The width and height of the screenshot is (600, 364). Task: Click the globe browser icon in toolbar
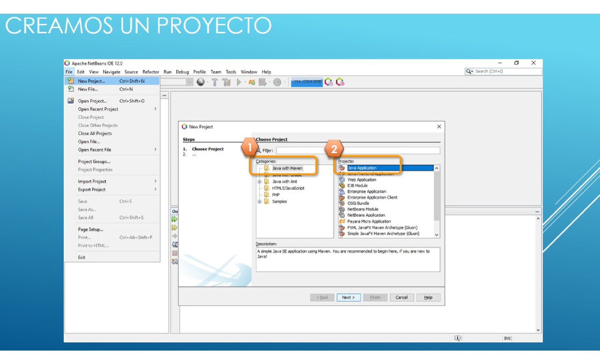pyautogui.click(x=201, y=82)
